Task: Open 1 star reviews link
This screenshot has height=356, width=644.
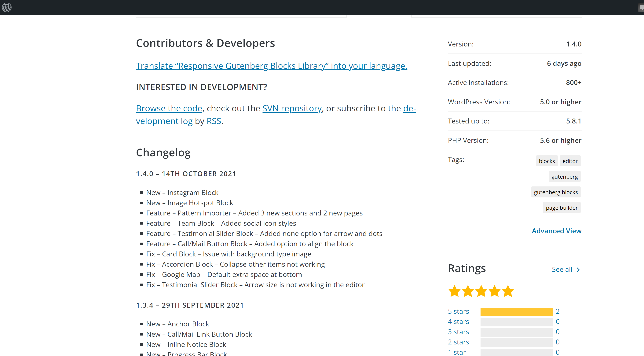Action: tap(457, 353)
